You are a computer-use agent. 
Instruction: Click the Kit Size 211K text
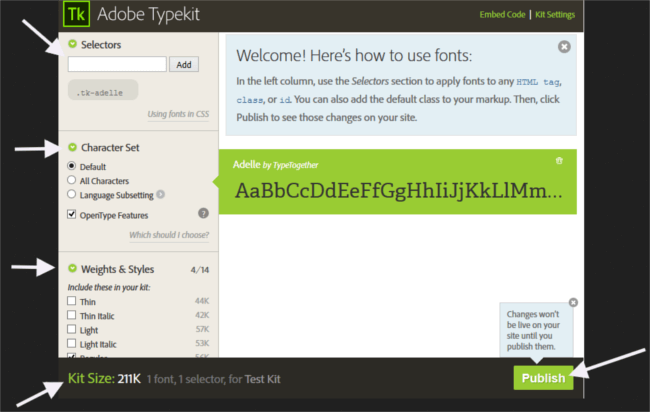(104, 378)
